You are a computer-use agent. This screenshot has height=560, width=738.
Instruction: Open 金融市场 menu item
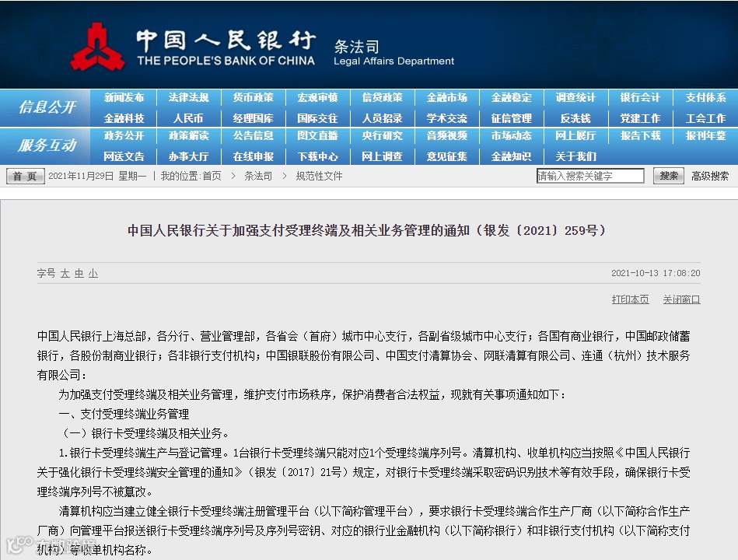click(x=446, y=97)
